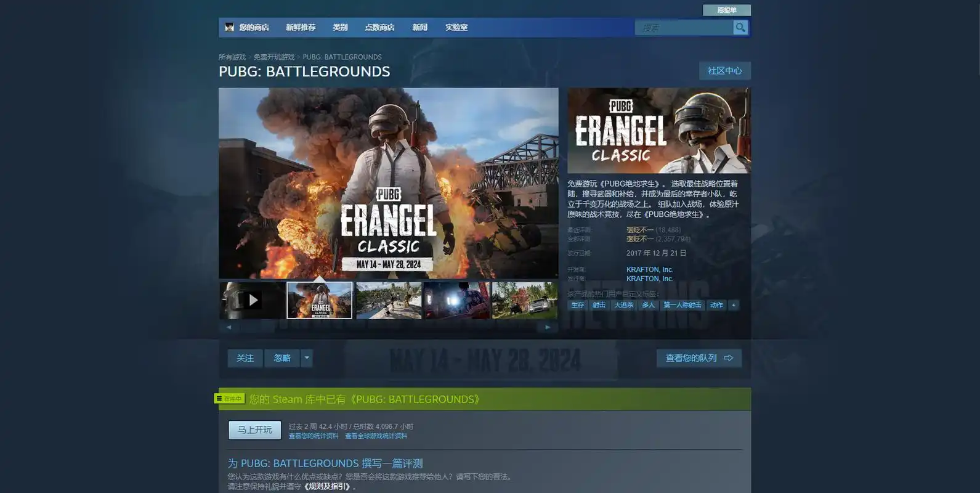
Task: Click the main Erangel Classic screenshot
Action: pyautogui.click(x=389, y=183)
